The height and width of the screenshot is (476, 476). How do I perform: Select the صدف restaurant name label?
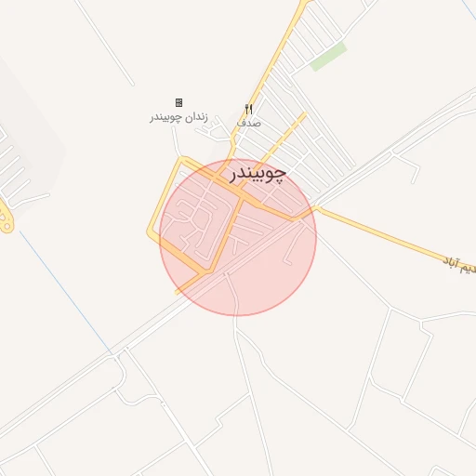pos(249,123)
